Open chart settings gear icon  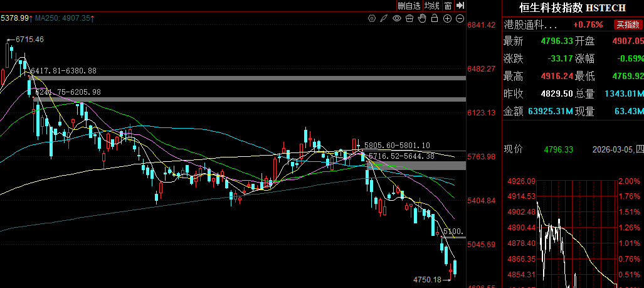pyautogui.click(x=372, y=18)
